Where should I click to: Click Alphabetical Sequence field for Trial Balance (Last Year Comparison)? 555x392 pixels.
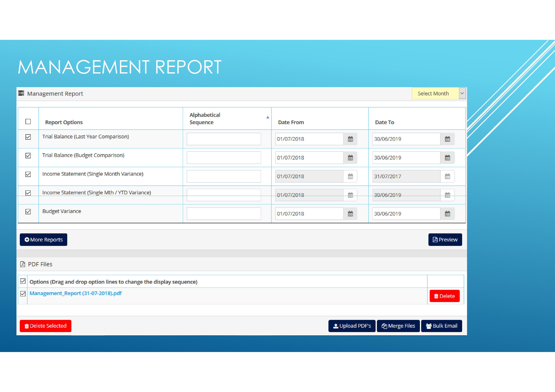[x=224, y=139]
